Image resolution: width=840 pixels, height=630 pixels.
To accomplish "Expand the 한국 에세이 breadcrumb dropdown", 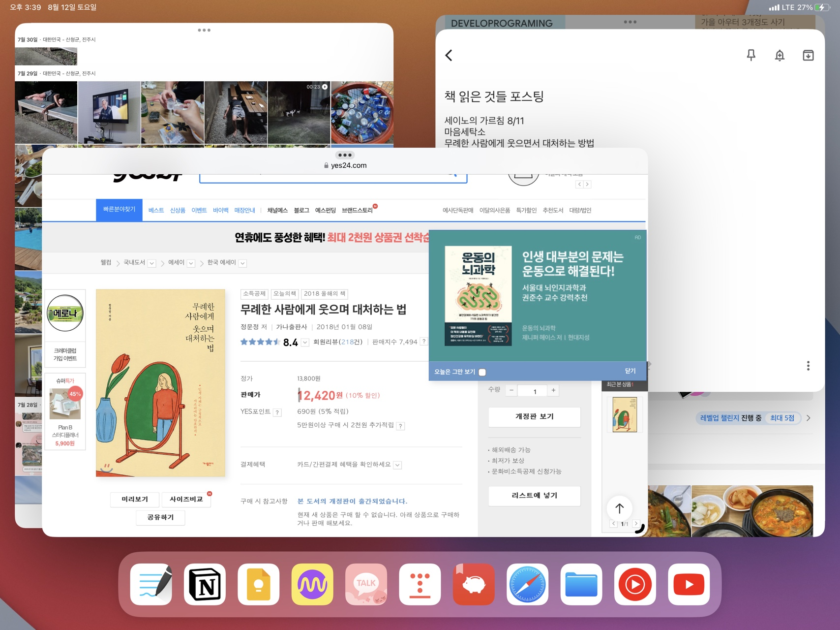I will [x=242, y=263].
